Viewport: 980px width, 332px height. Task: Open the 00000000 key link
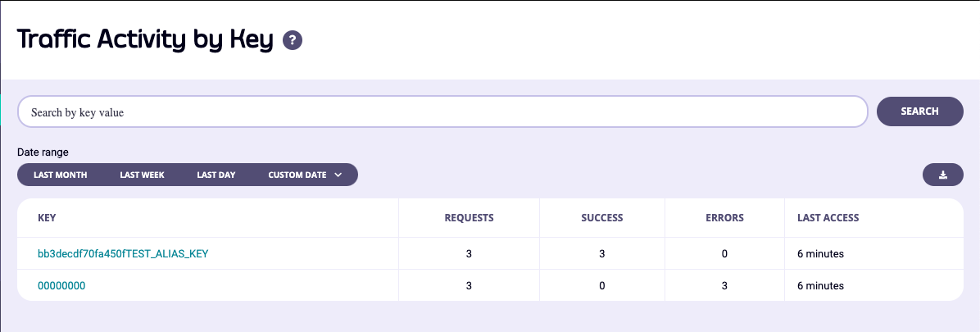pyautogui.click(x=61, y=286)
